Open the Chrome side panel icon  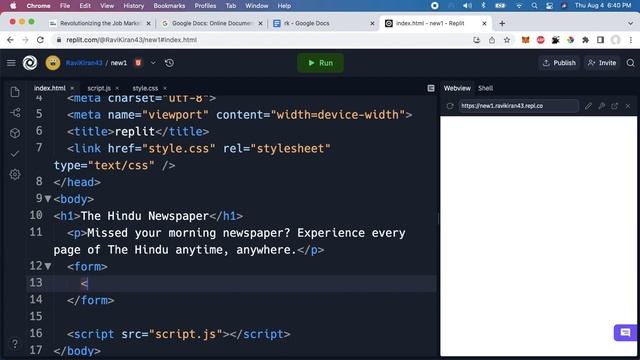click(600, 40)
